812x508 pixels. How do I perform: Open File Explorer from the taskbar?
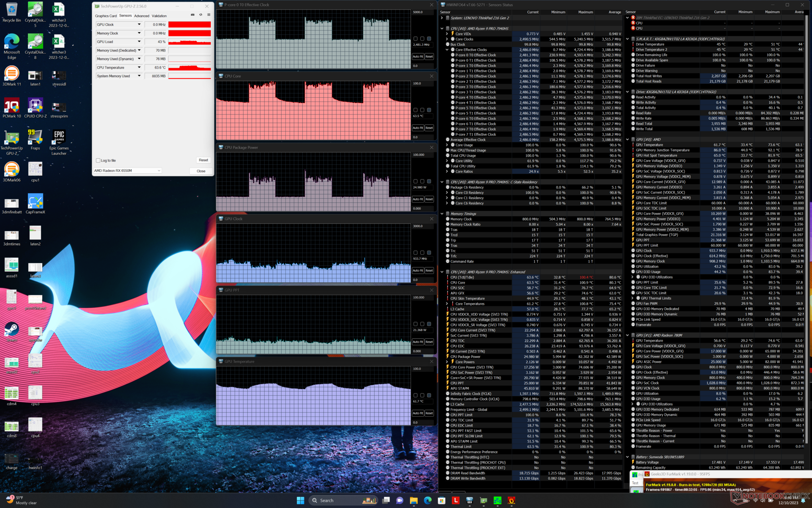[414, 500]
